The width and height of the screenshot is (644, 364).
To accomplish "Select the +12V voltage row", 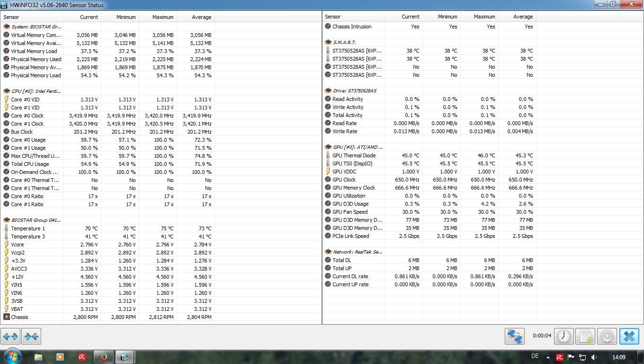I will (x=107, y=277).
